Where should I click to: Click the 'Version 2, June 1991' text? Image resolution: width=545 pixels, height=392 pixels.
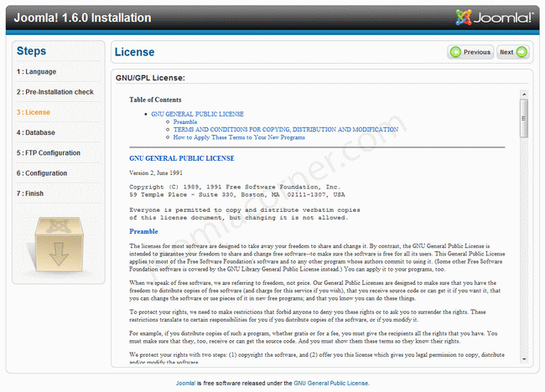[x=156, y=173]
